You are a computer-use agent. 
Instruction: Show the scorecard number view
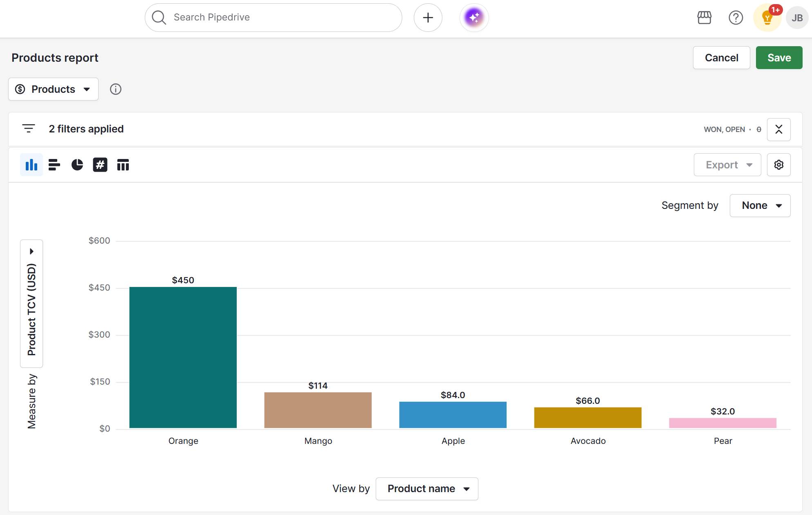(x=100, y=165)
